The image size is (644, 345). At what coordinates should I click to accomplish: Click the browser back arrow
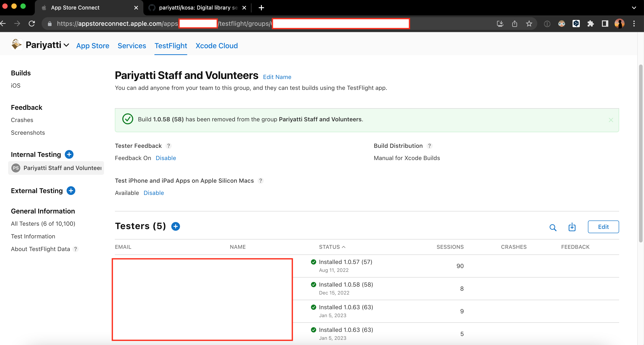tap(3, 24)
